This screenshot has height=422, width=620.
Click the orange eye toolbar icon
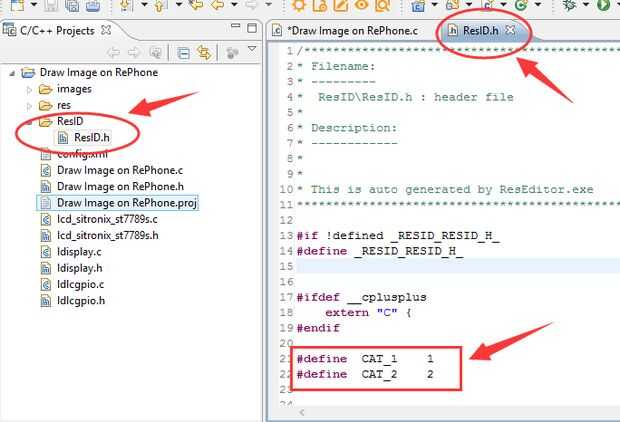click(x=361, y=5)
